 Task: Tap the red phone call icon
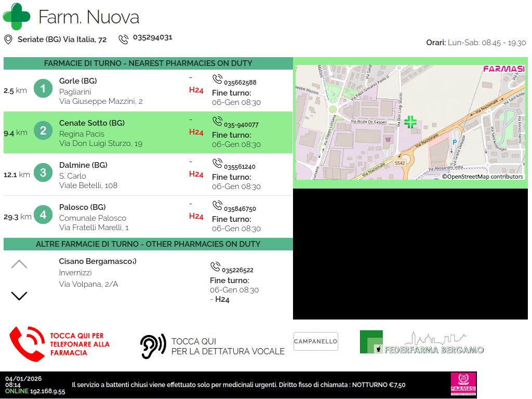click(27, 344)
